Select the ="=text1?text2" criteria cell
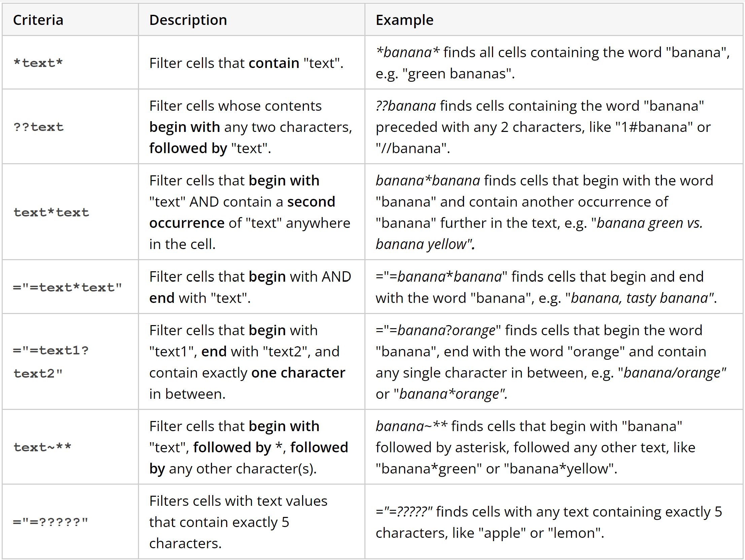The height and width of the screenshot is (560, 745). click(x=50, y=362)
